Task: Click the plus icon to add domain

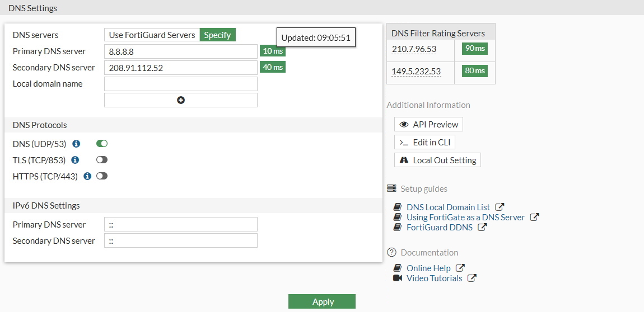Action: point(181,100)
